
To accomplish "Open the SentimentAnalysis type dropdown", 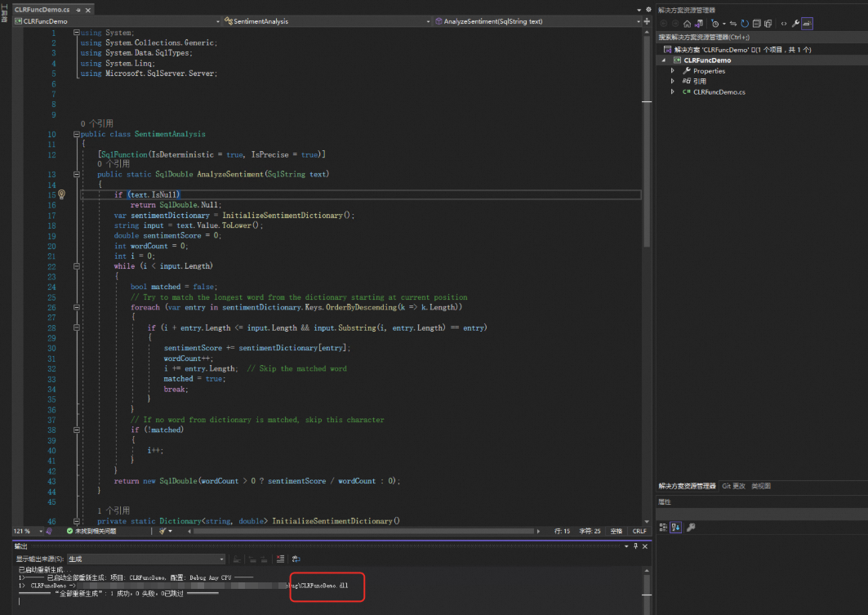I will pos(428,21).
